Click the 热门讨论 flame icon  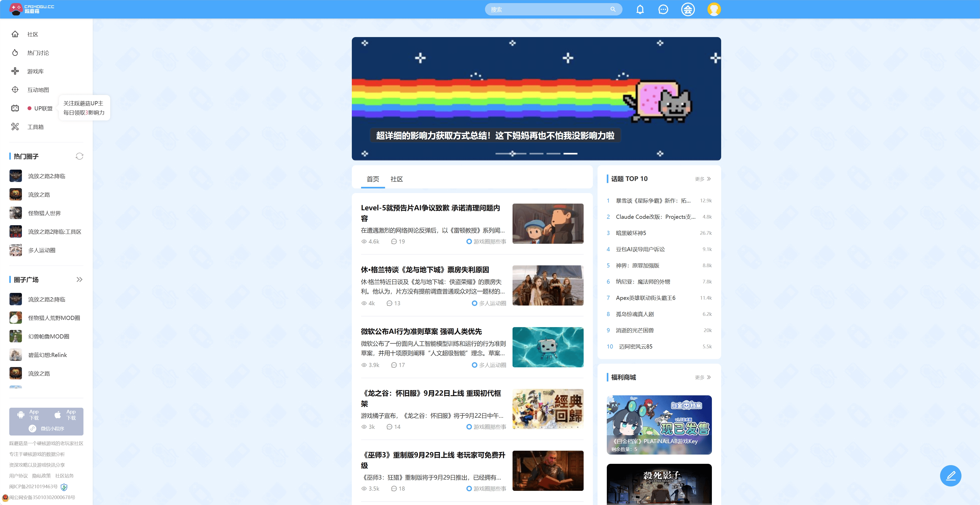15,53
